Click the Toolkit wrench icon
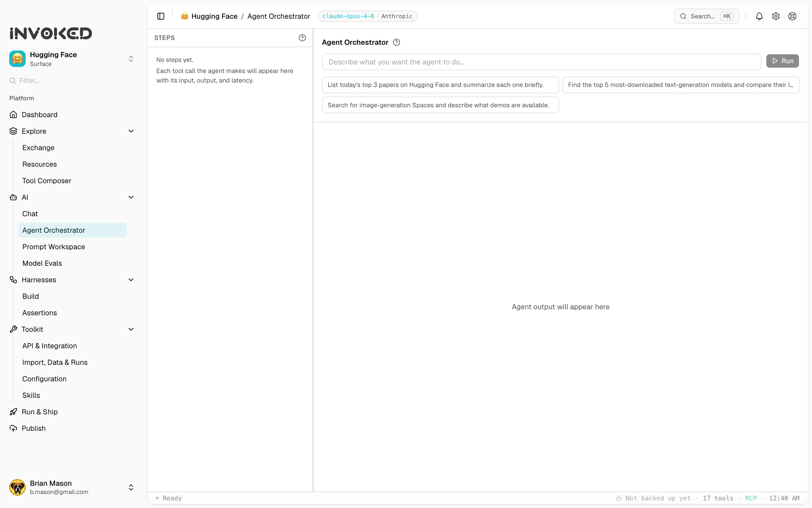 pyautogui.click(x=13, y=329)
